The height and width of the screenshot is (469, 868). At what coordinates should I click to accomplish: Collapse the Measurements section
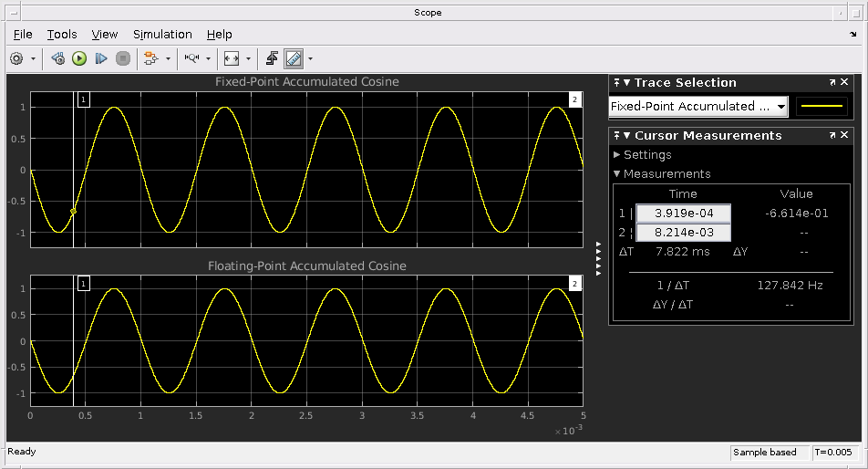point(666,173)
